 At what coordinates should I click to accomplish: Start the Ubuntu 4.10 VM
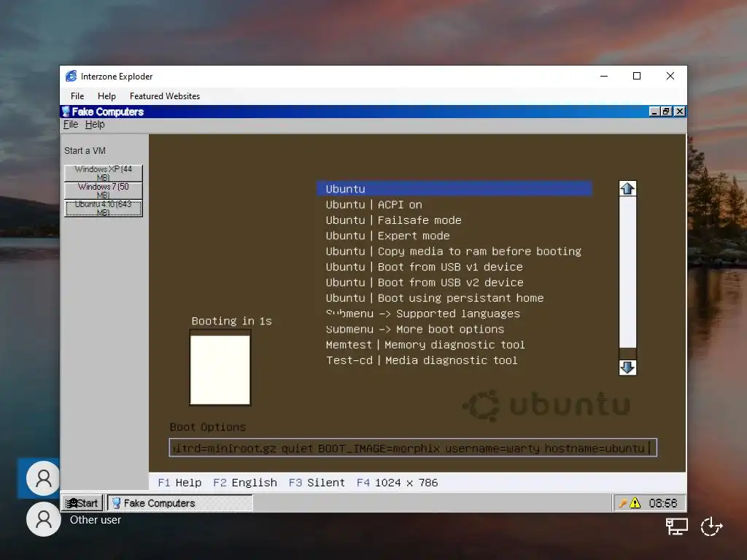pos(104,208)
